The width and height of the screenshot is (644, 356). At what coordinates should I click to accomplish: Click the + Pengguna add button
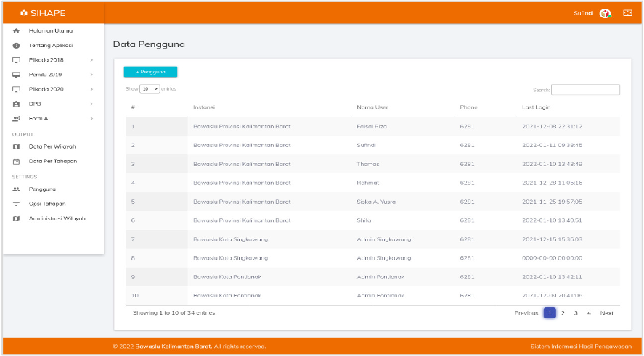click(150, 72)
